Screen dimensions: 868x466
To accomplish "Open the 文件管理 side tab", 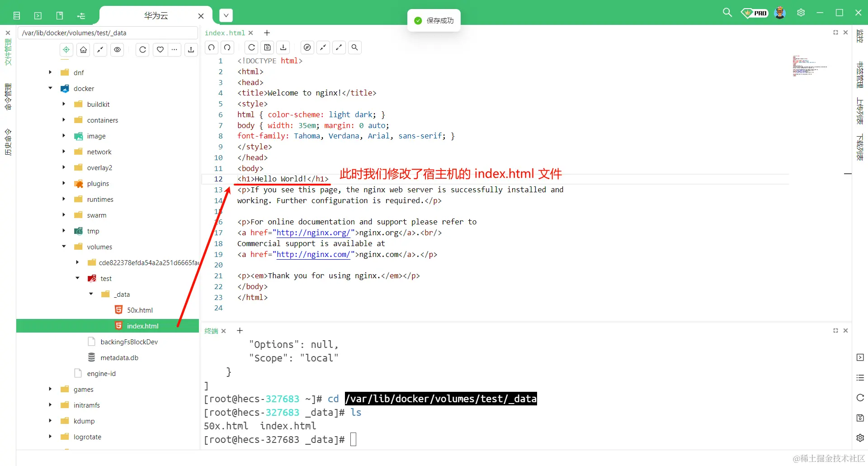I will (8, 52).
